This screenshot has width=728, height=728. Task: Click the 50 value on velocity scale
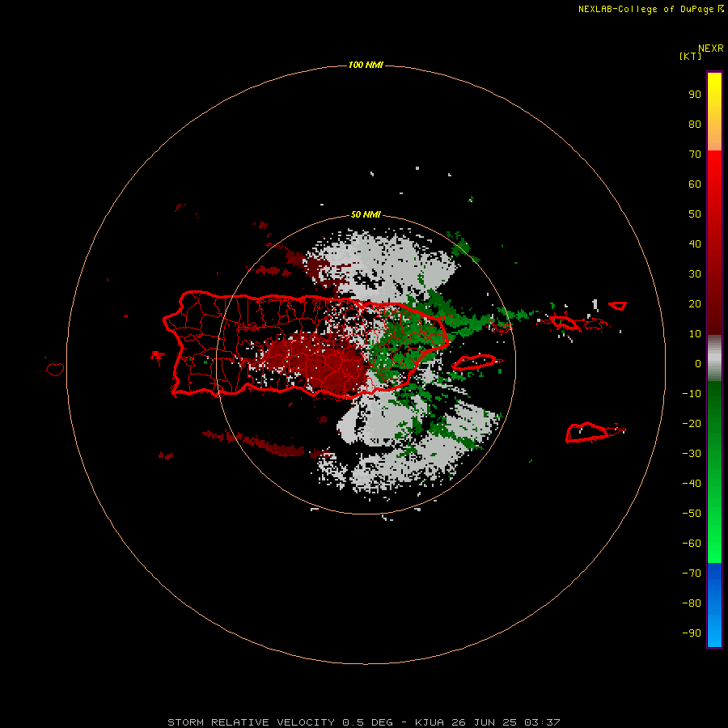695,214
